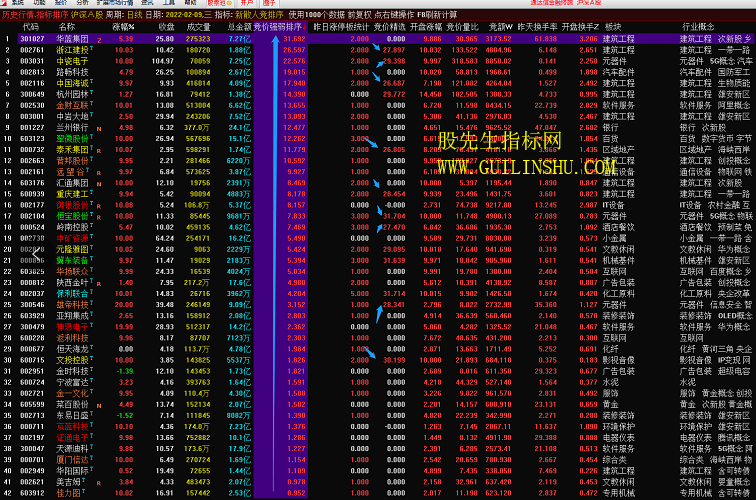
Task: Change the 周期 日线 period setting
Action: pos(131,16)
